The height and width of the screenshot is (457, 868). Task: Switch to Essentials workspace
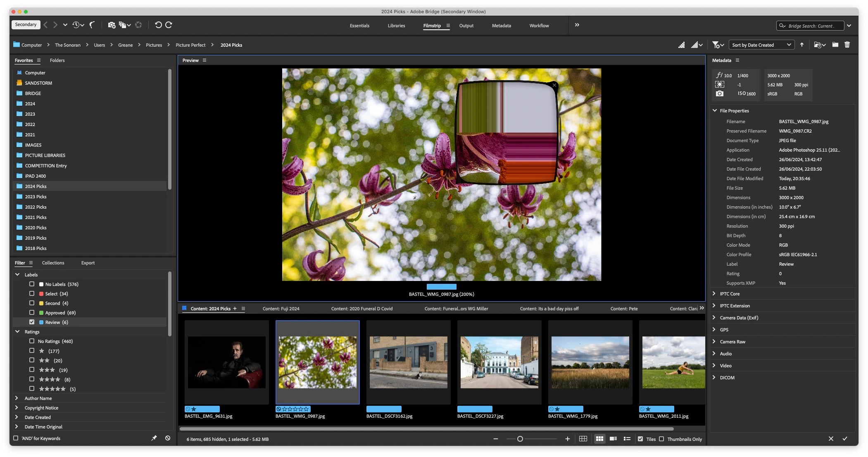359,26
